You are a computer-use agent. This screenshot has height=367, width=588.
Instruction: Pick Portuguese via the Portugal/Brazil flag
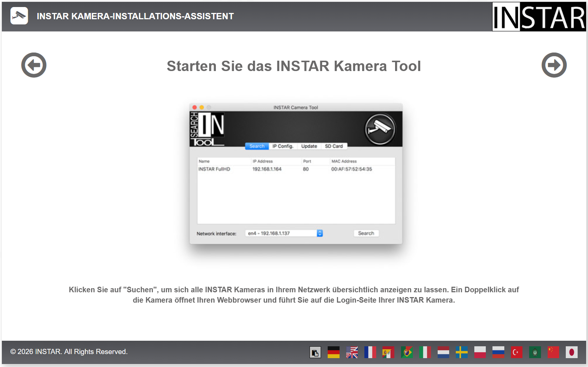point(407,352)
